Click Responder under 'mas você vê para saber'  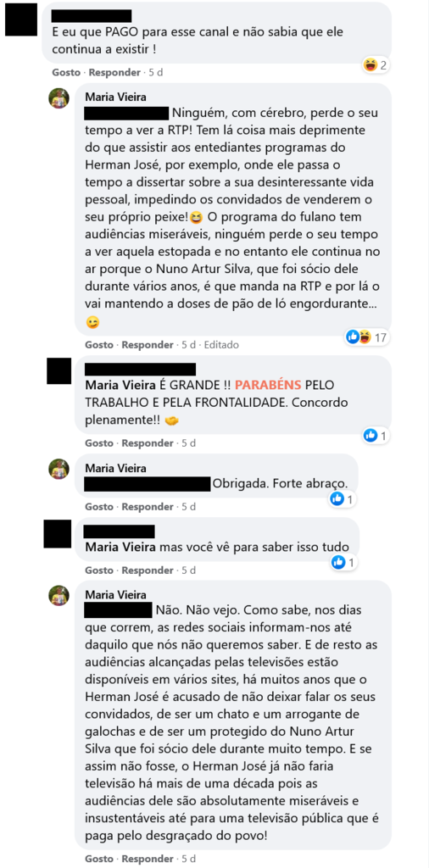[148, 570]
